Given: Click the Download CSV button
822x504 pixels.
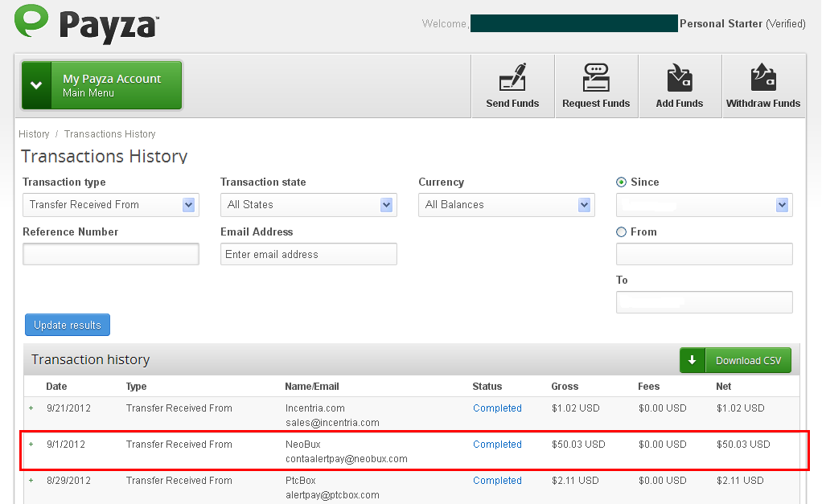Looking at the screenshot, I should coord(735,360).
